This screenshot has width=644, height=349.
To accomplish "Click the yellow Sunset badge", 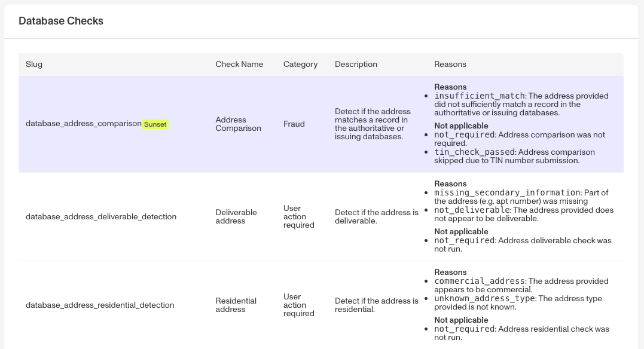I will 155,124.
